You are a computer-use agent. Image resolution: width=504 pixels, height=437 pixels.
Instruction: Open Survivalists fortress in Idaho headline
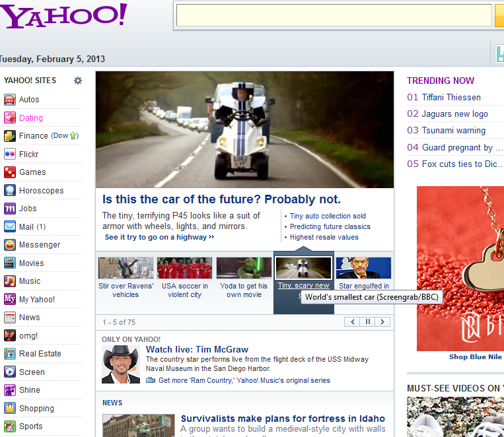283,419
